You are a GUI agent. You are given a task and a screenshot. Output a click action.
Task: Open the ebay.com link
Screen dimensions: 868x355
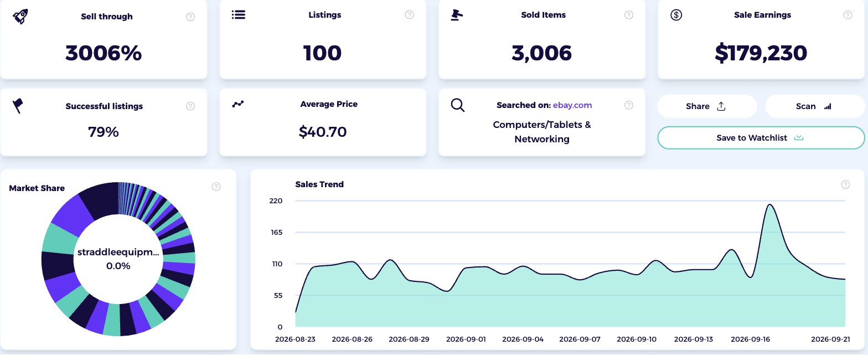(572, 105)
